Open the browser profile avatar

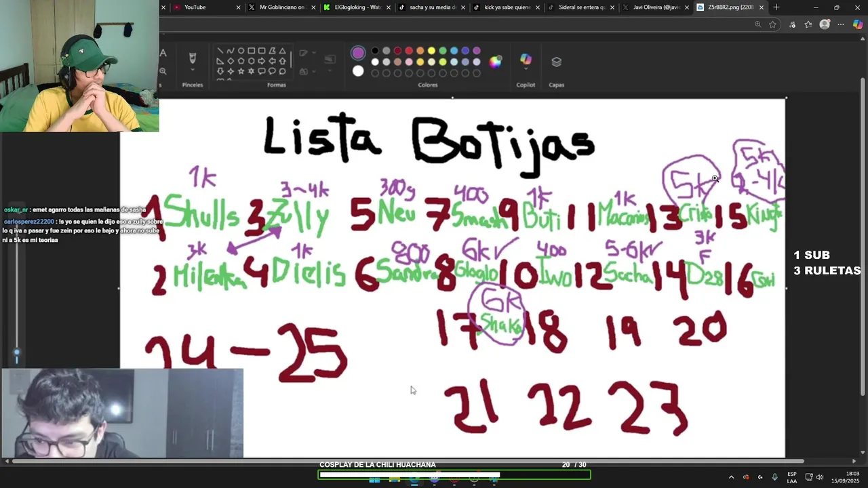[825, 24]
